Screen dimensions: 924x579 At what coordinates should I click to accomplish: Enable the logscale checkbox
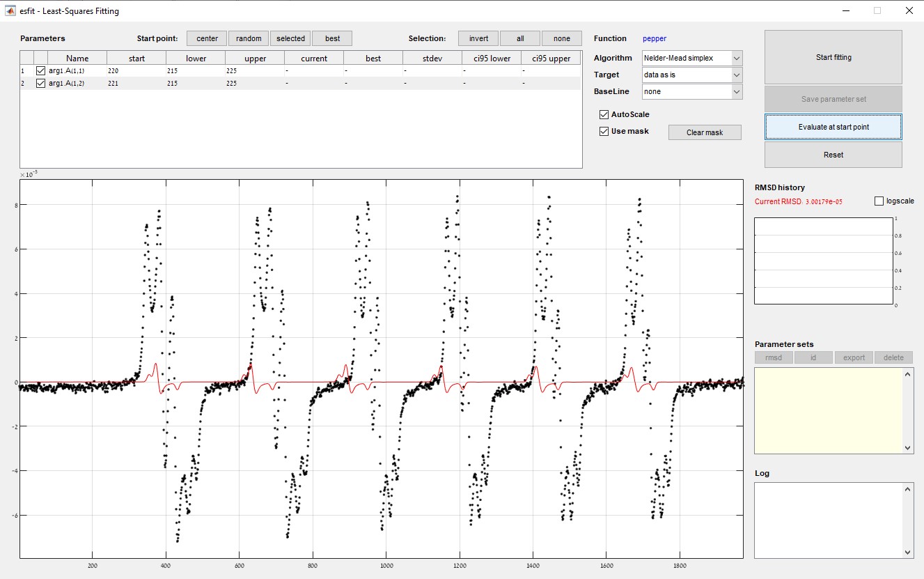point(879,201)
